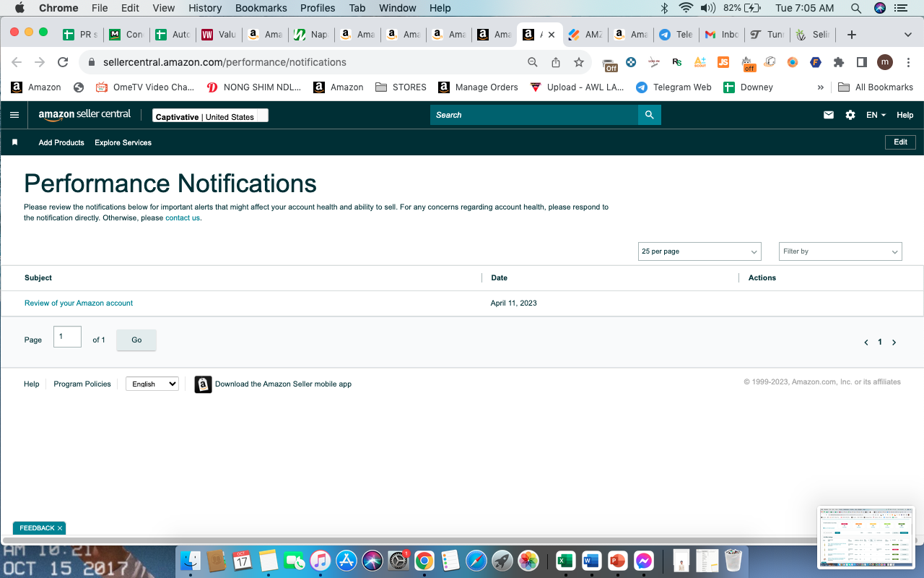This screenshot has width=924, height=578.
Task: Open the Seller Central hamburger menu
Action: (14, 115)
